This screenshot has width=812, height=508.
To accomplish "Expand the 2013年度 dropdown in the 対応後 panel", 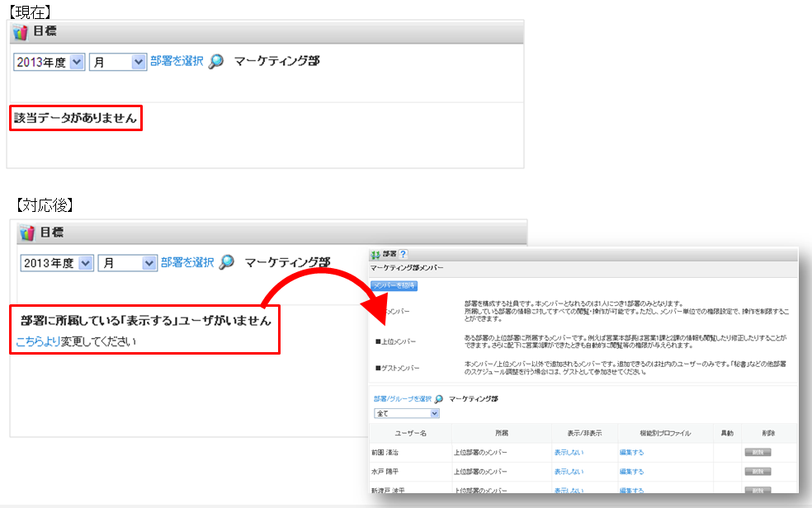I will [x=87, y=263].
